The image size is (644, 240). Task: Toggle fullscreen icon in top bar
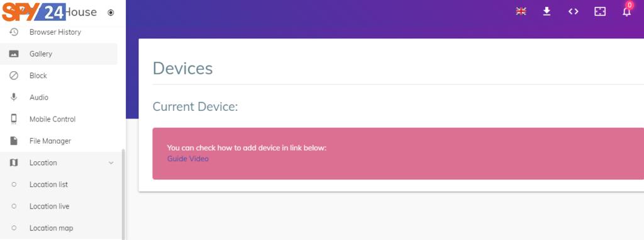coord(600,11)
